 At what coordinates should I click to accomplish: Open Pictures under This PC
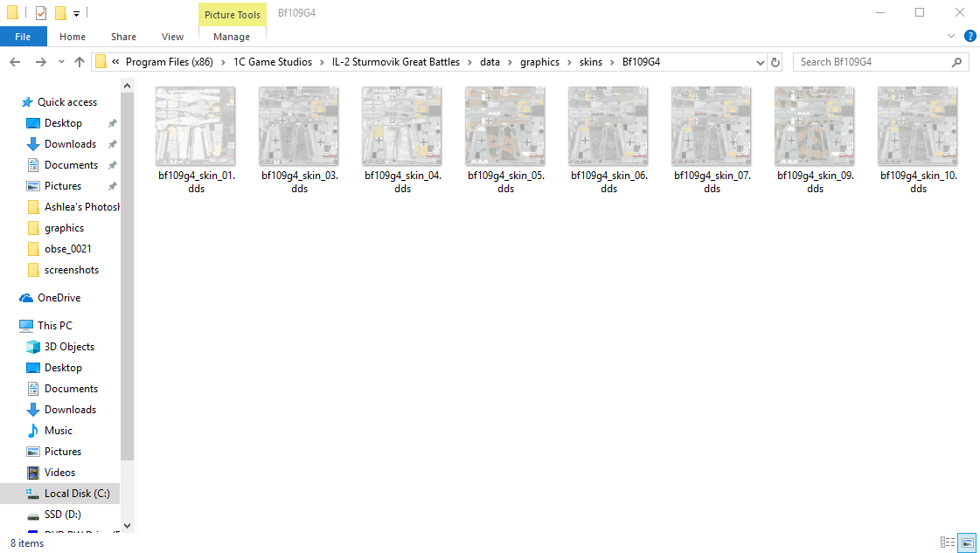coord(62,451)
